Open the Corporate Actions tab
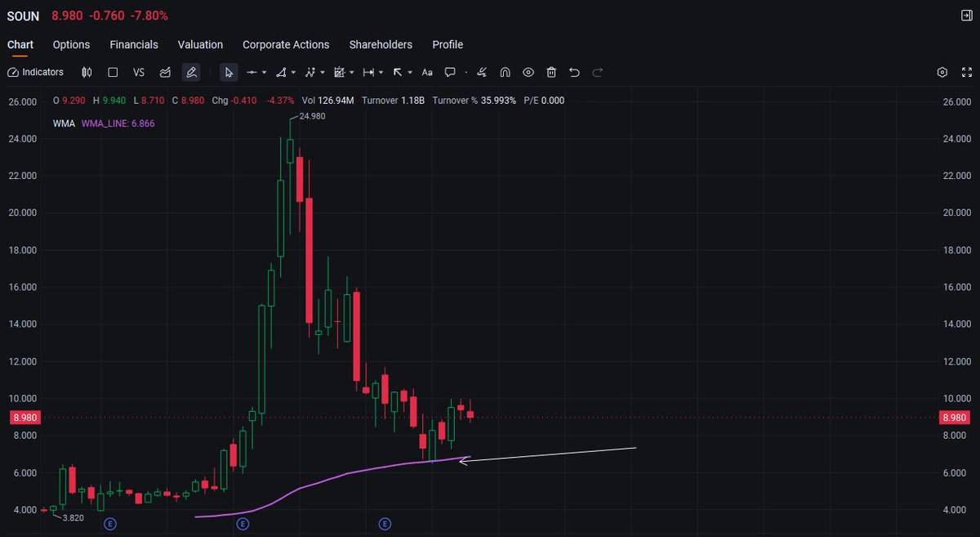Screen dimensions: 980x537 point(286,45)
